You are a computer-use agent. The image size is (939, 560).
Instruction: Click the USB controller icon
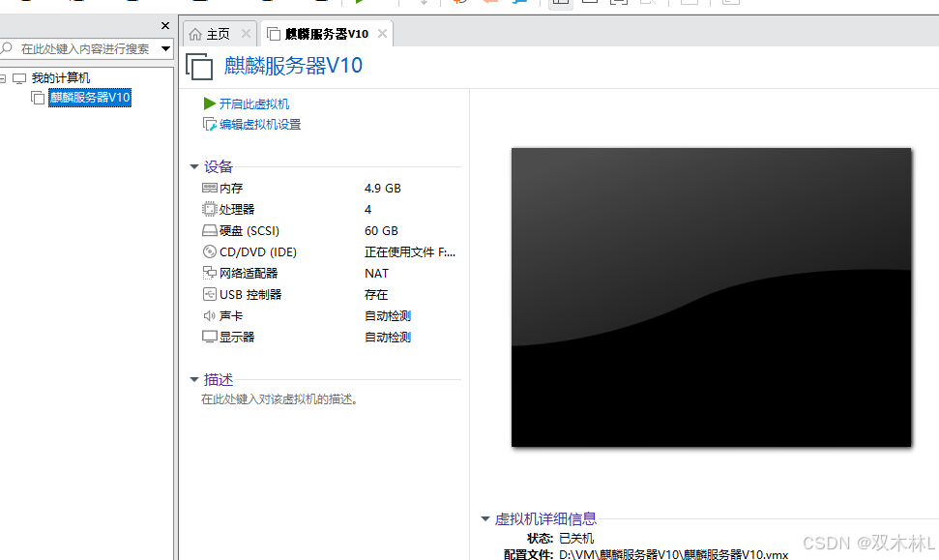pos(210,294)
